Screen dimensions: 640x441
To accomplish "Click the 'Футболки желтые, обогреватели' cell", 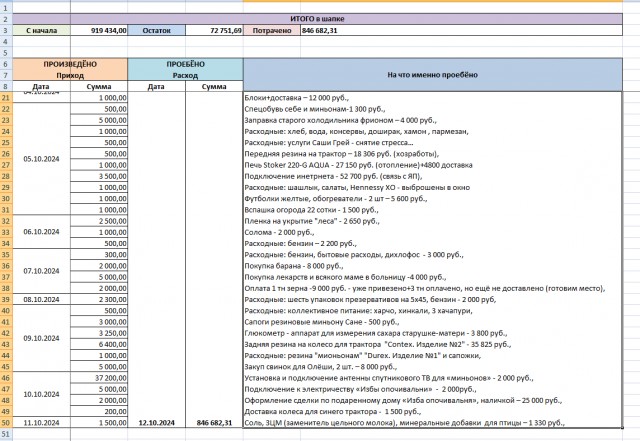I will (x=433, y=198).
